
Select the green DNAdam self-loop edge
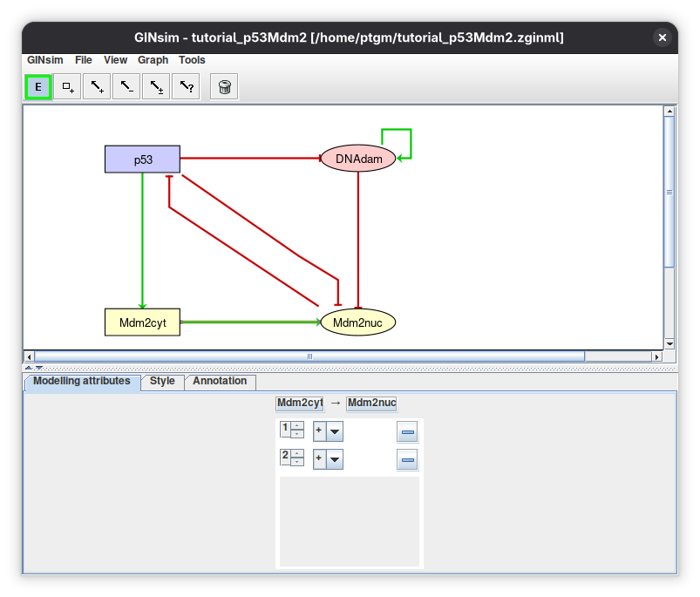coord(411,143)
